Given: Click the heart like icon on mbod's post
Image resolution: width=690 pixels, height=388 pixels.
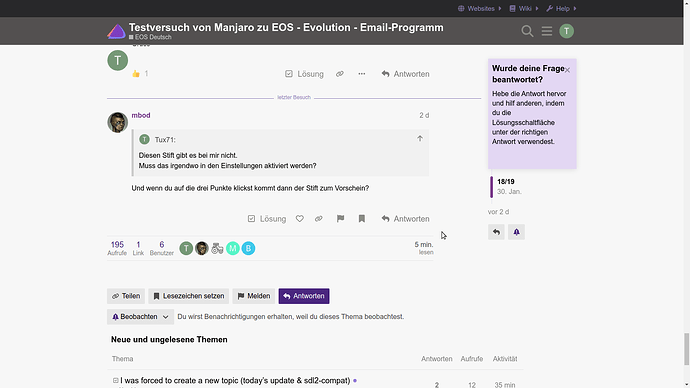Looking at the screenshot, I should [x=300, y=219].
